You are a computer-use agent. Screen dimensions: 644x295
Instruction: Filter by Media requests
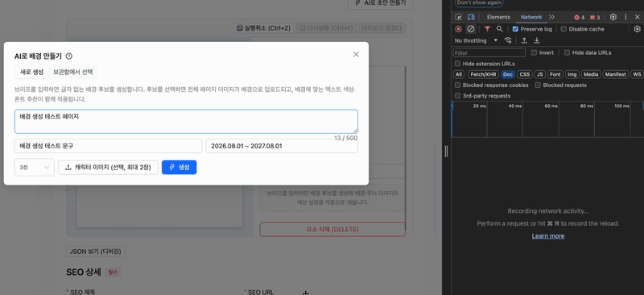coord(591,74)
